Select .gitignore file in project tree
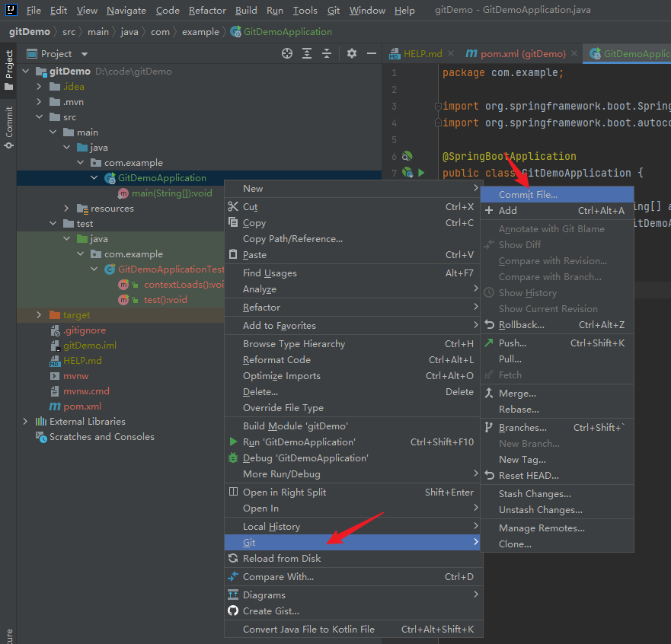Screen dimensions: 671x644 tap(85, 330)
